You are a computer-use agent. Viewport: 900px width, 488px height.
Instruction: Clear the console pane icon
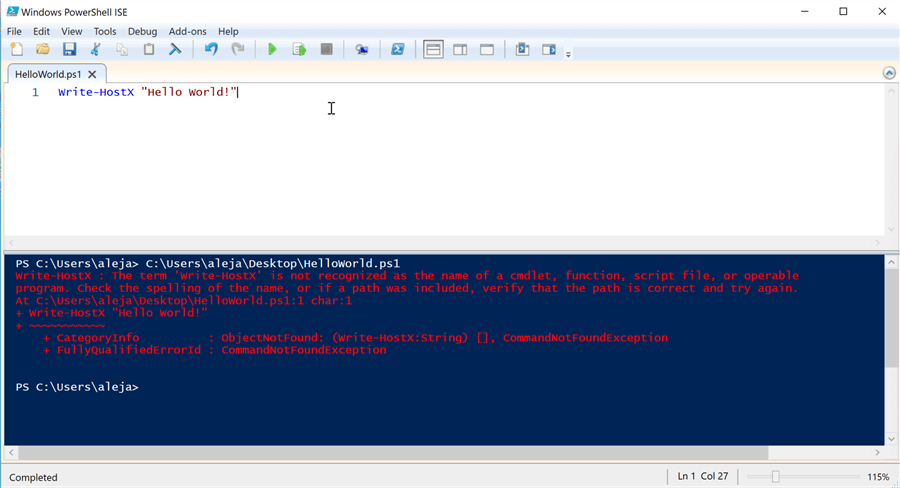click(175, 49)
